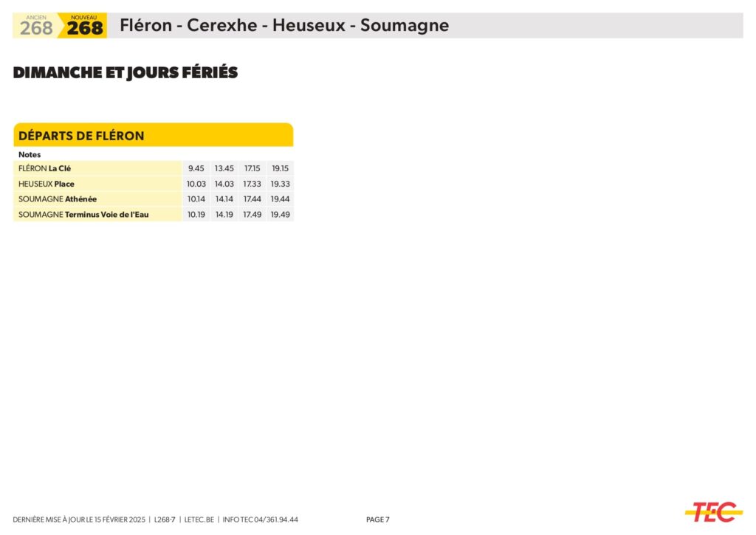
Task: Click the 19.49 arrival time cell
Action: click(x=281, y=215)
